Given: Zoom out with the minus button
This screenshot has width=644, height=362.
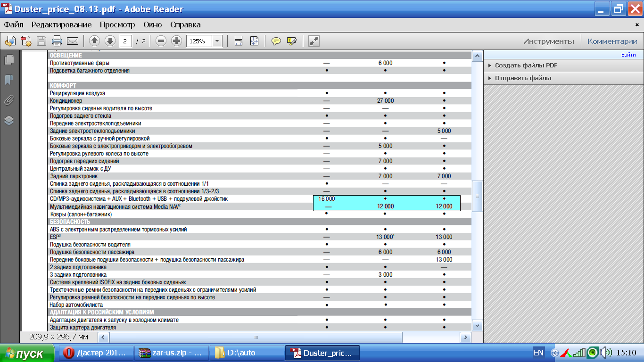Looking at the screenshot, I should [161, 41].
